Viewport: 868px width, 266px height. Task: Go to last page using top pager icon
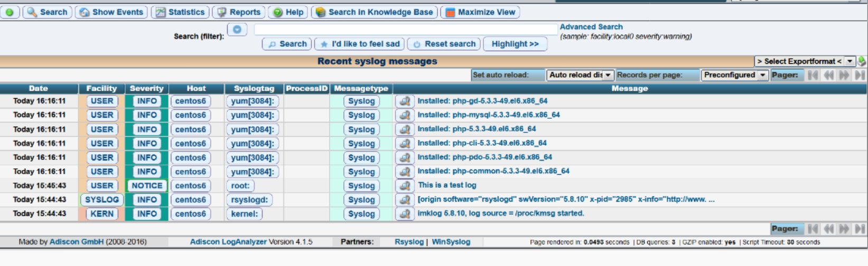pyautogui.click(x=860, y=75)
